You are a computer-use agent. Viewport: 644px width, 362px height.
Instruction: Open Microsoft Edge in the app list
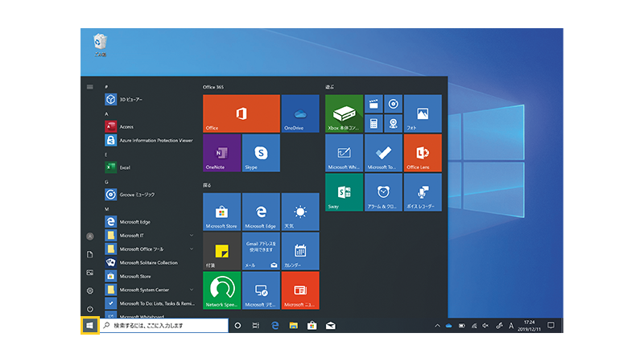[x=150, y=222]
